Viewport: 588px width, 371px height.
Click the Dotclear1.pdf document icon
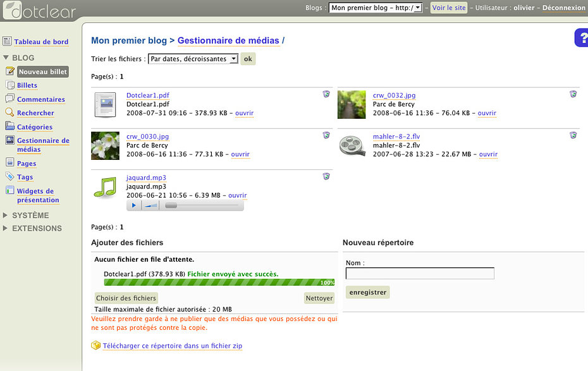point(105,104)
